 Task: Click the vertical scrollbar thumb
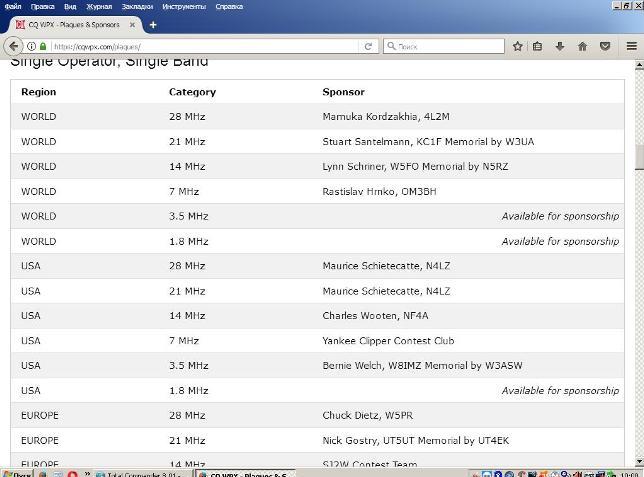(639, 158)
